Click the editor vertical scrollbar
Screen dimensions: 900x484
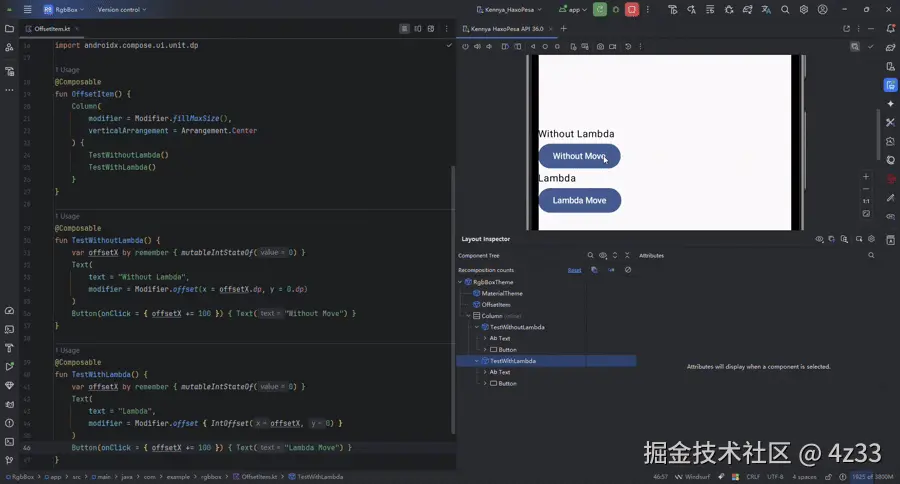[x=453, y=299]
